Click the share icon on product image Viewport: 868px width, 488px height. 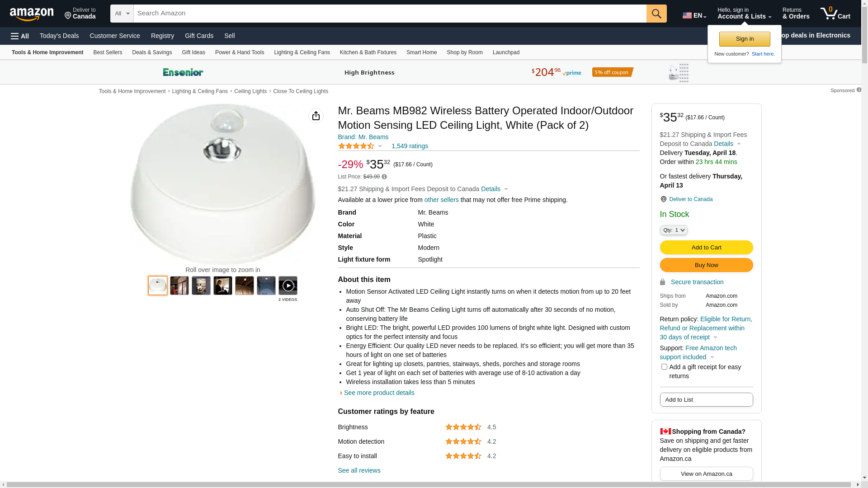tap(316, 116)
